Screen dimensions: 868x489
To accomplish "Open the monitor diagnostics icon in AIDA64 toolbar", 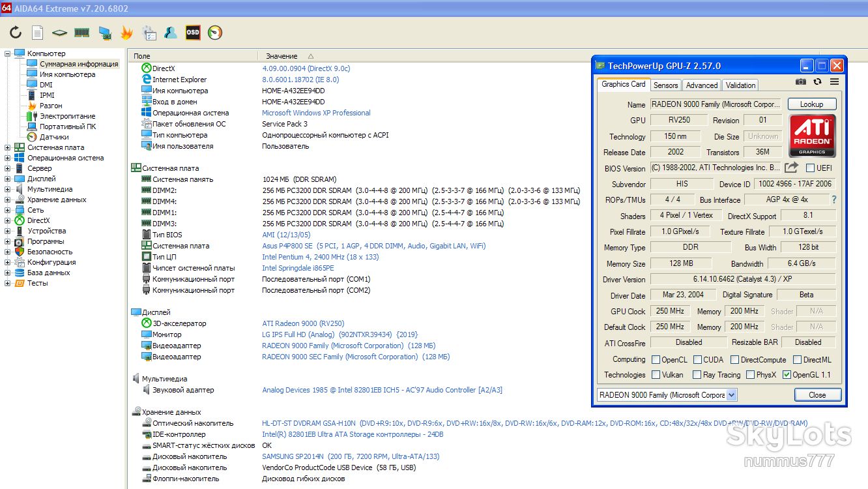I will pos(104,33).
